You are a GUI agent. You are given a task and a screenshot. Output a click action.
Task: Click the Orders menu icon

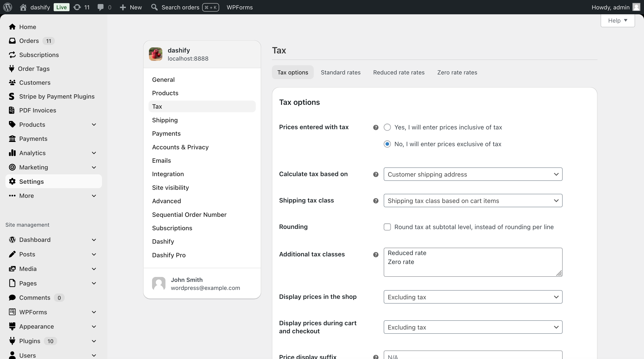[11, 41]
